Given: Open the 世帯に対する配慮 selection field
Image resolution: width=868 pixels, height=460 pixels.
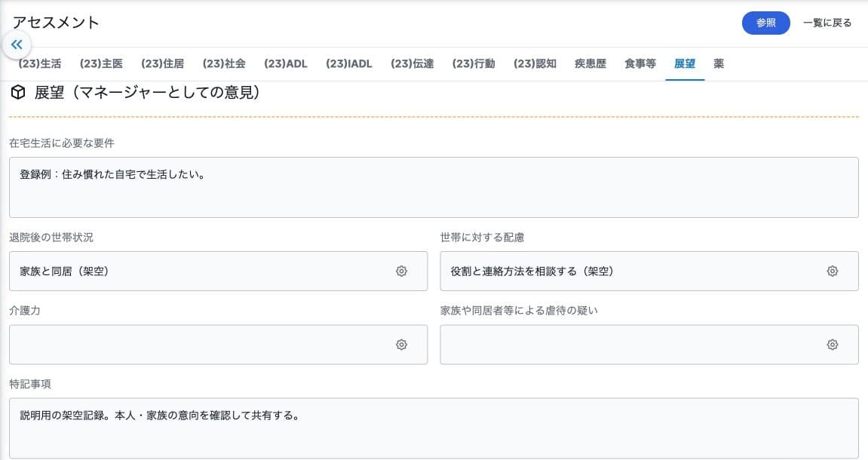Looking at the screenshot, I should 649,271.
